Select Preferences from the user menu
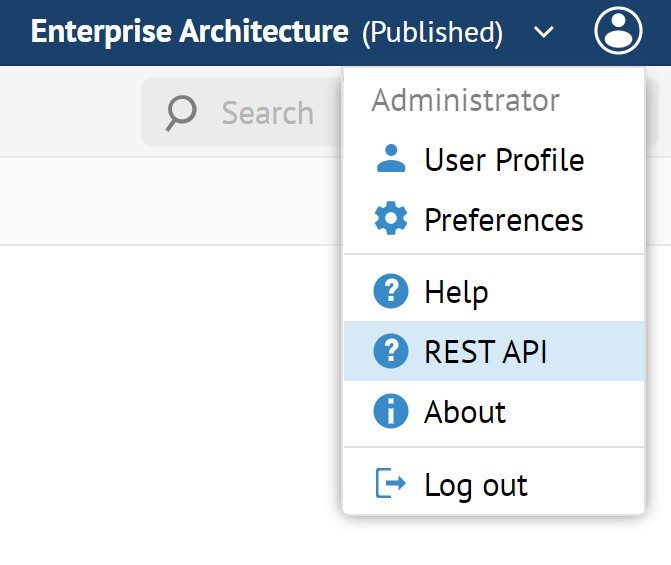671x565 pixels. (x=504, y=220)
